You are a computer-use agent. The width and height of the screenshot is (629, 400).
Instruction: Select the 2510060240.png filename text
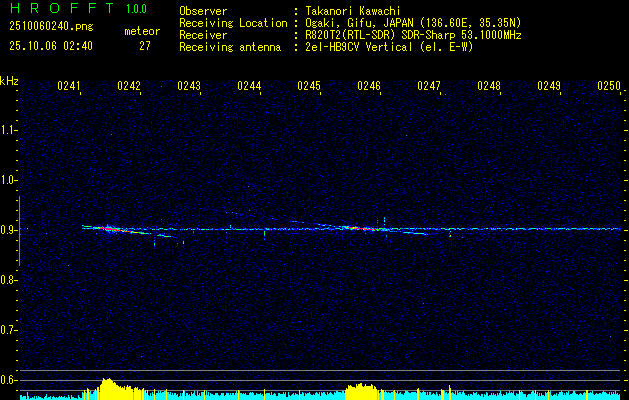[x=51, y=27]
